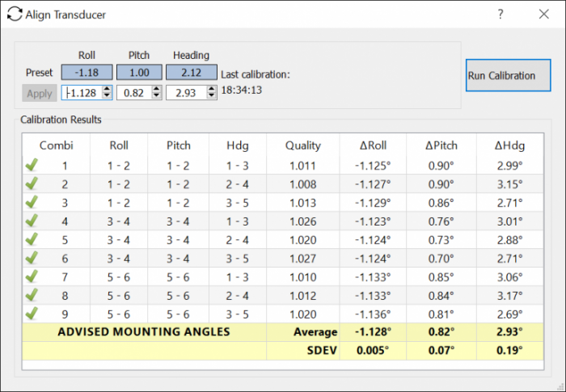Select Quality value 1.008
The width and height of the screenshot is (566, 392).
coord(303,184)
